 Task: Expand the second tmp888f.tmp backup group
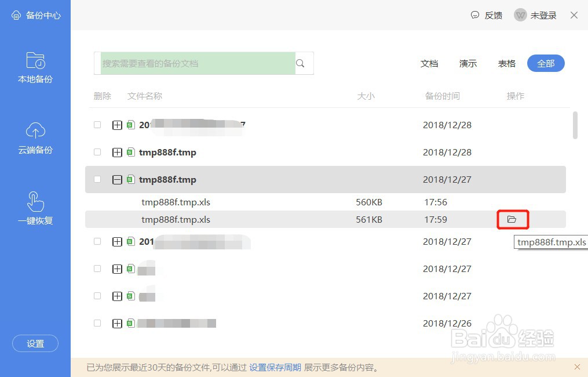pyautogui.click(x=117, y=152)
